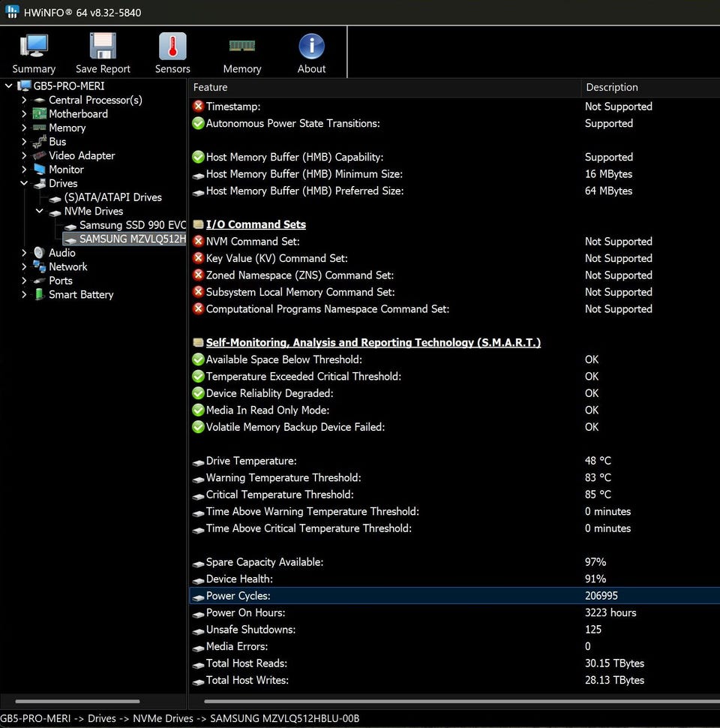Collapse the Drives tree node
Viewport: 720px width, 728px height.
(x=24, y=183)
